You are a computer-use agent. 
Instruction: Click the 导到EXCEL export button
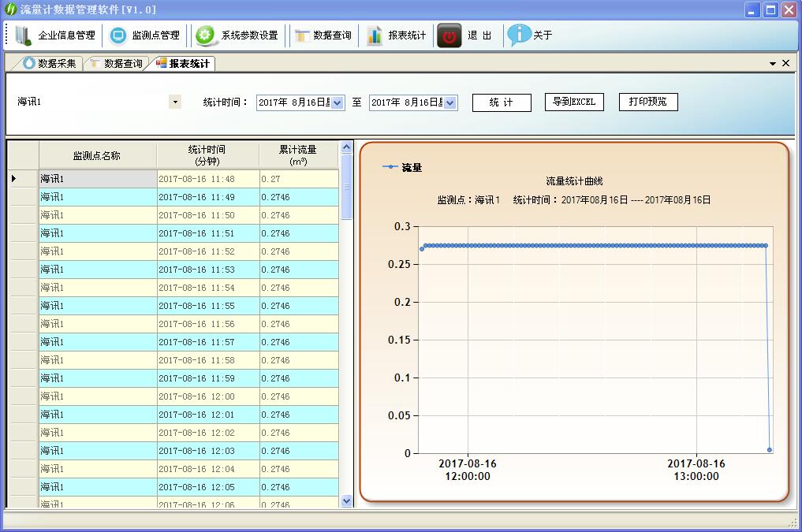pyautogui.click(x=574, y=102)
